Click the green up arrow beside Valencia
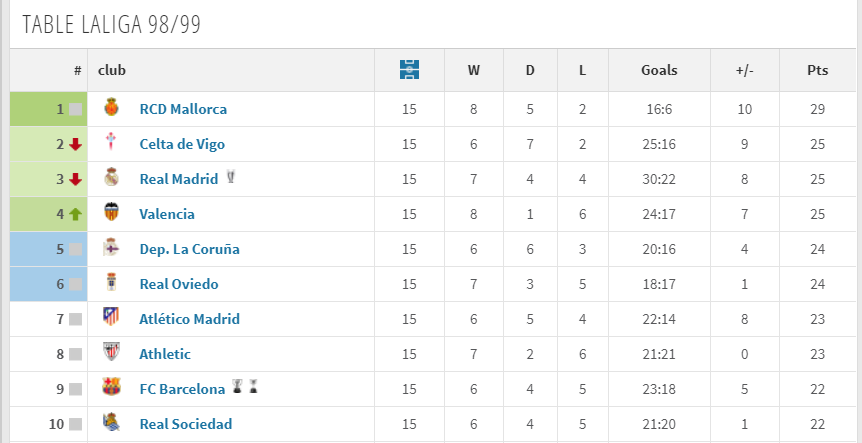This screenshot has height=443, width=862. [x=75, y=214]
